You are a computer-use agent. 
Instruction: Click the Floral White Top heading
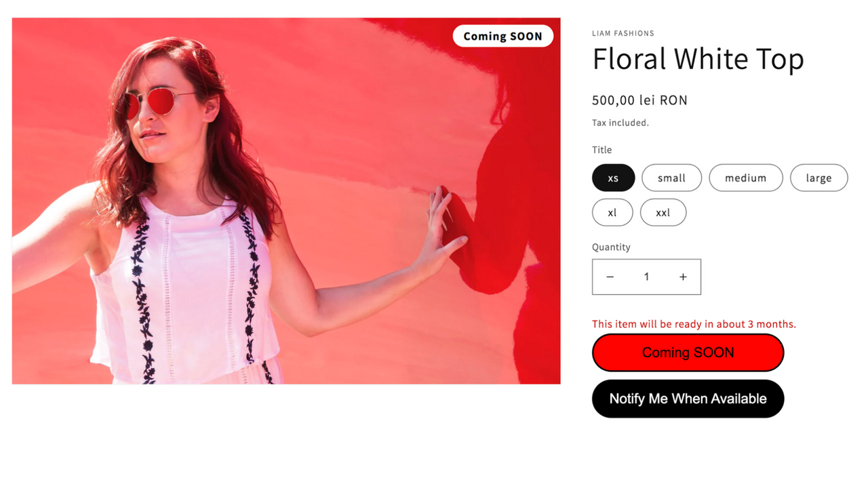698,59
